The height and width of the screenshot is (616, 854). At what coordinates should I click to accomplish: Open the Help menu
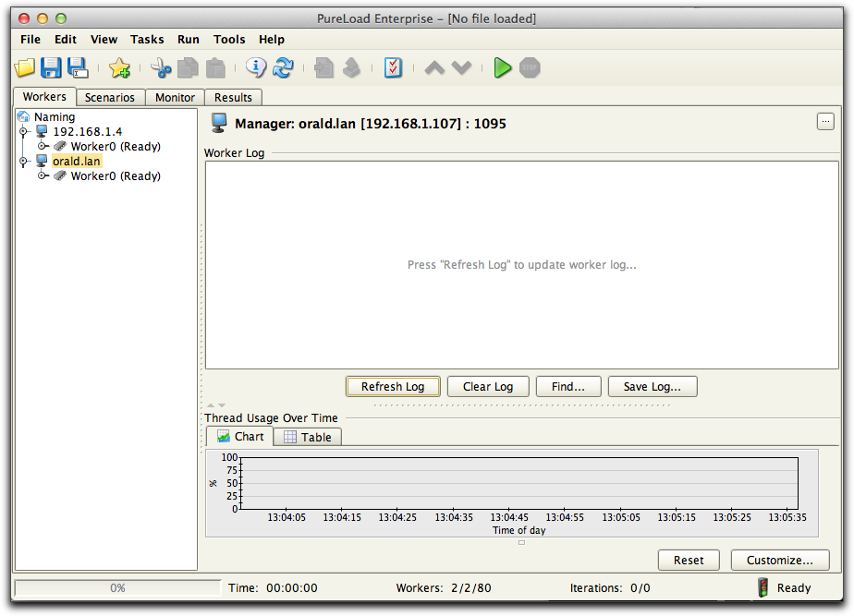coord(272,39)
